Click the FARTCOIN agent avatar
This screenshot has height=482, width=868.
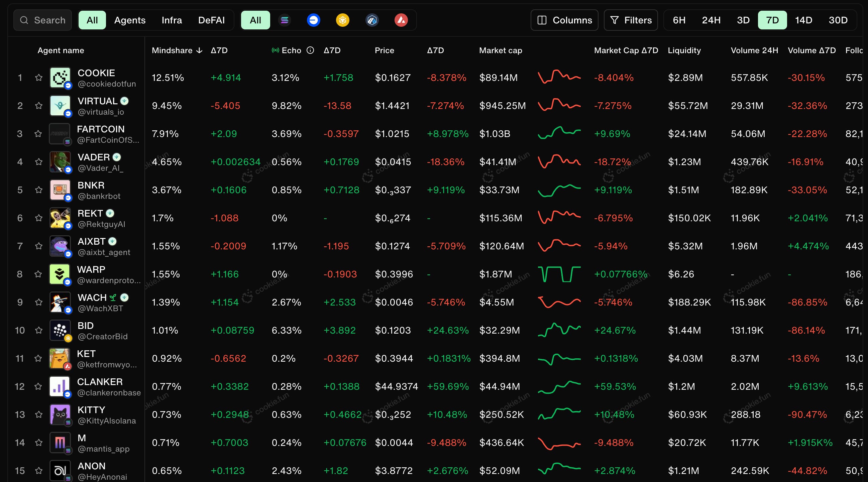point(60,134)
